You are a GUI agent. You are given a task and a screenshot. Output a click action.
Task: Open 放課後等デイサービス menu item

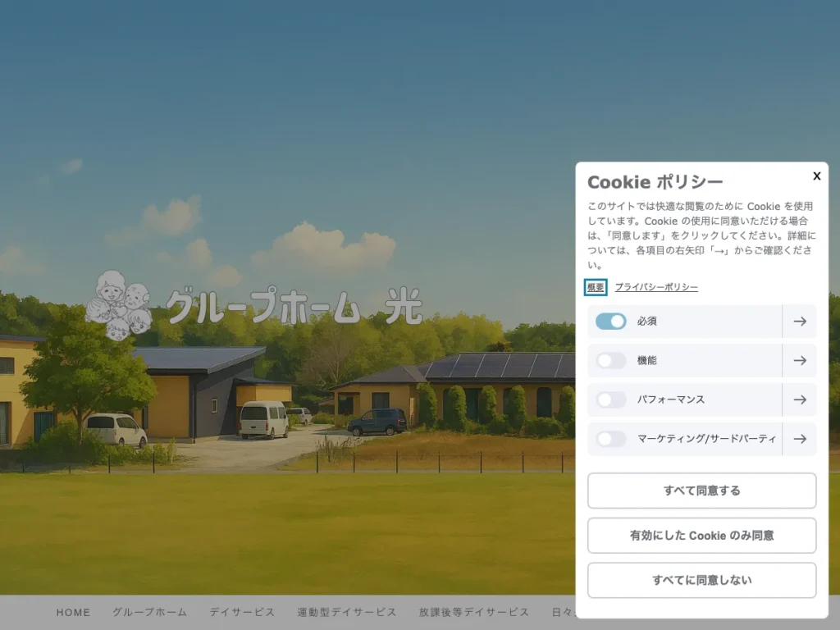[x=473, y=612]
